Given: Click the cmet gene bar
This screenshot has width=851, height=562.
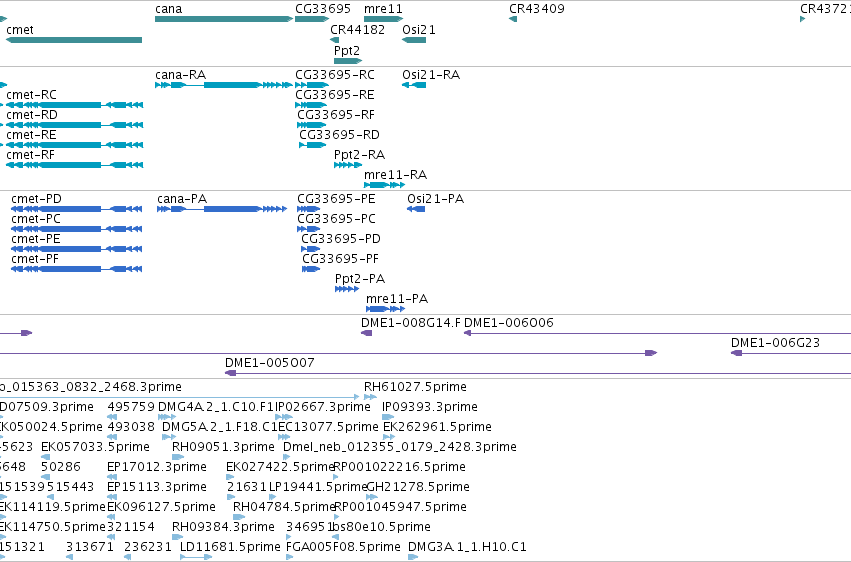Looking at the screenshot, I should tap(74, 40).
